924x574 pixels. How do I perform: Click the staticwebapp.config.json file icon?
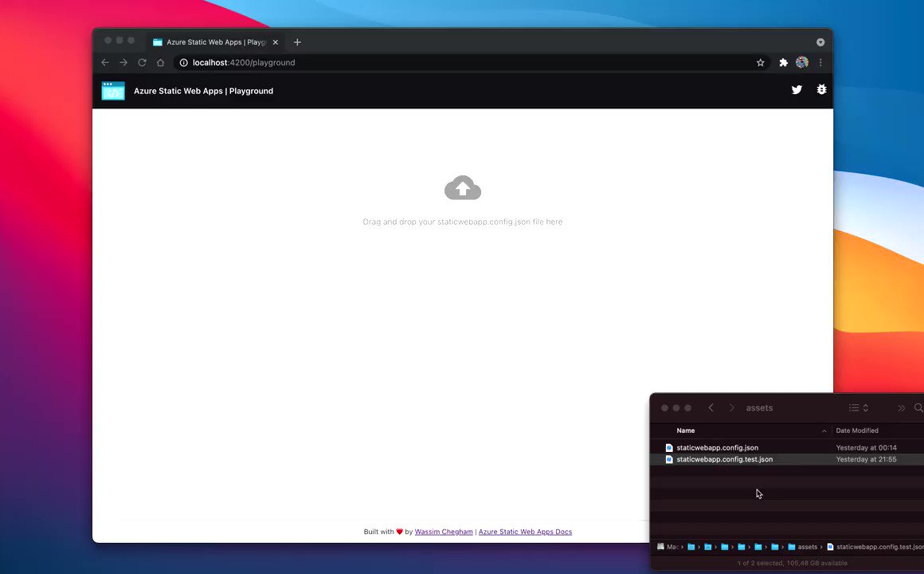coord(669,448)
